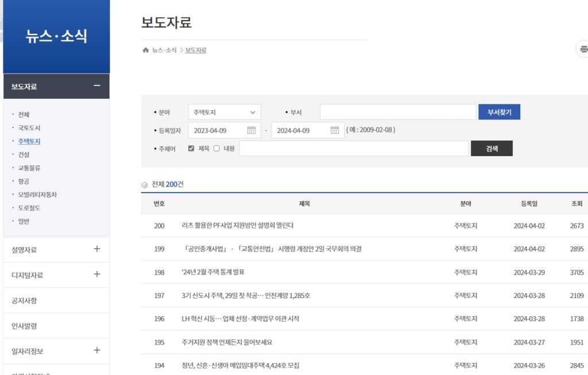This screenshot has width=588, height=375.
Task: Click view count 2673
Action: click(x=577, y=226)
